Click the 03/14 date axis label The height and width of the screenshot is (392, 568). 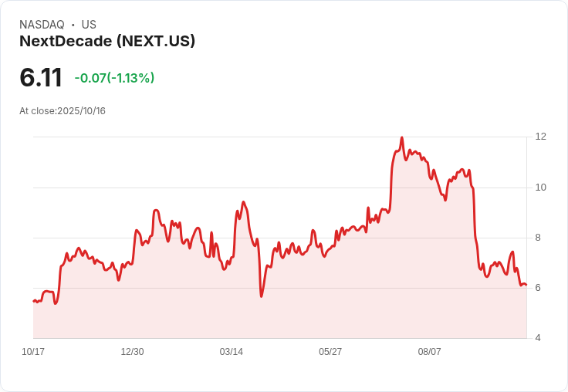231,352
